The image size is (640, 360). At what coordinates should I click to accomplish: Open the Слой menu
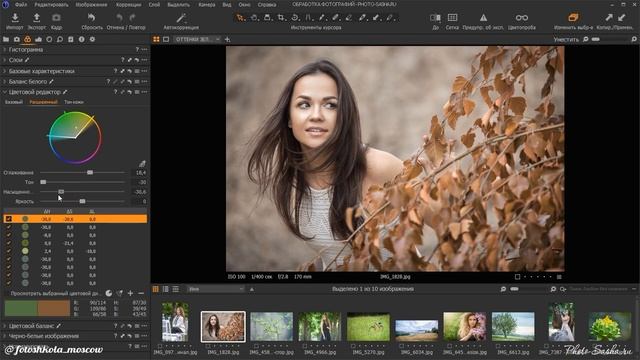tap(154, 4)
